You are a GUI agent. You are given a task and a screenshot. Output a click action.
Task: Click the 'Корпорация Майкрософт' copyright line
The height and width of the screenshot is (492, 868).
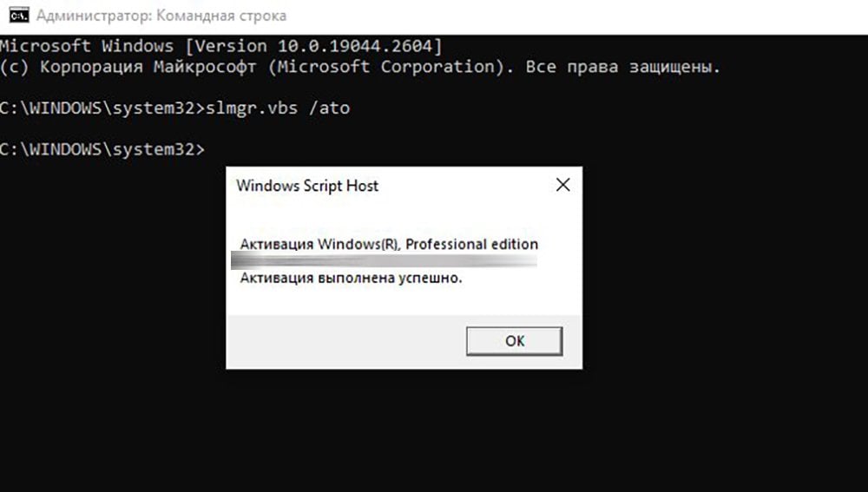pos(360,67)
